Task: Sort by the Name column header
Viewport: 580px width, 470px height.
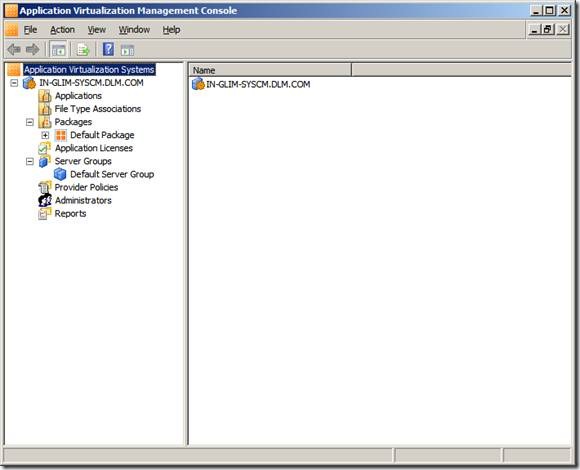Action: click(x=270, y=70)
